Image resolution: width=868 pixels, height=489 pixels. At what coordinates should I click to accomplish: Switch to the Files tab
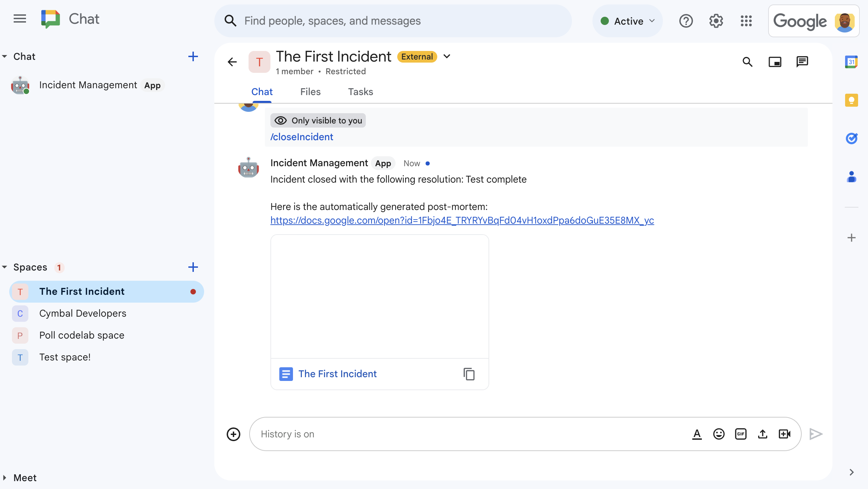point(310,91)
